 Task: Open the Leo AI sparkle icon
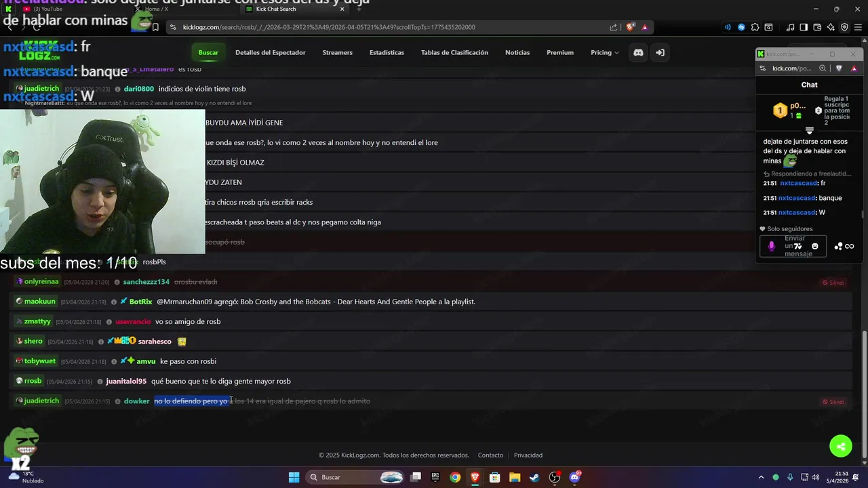(x=831, y=27)
